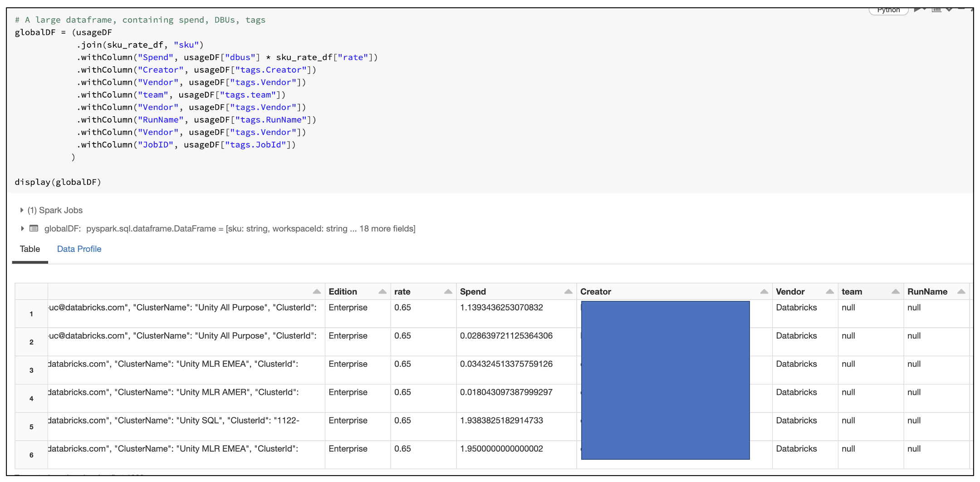Expand the globalDF schema details

(x=22, y=228)
